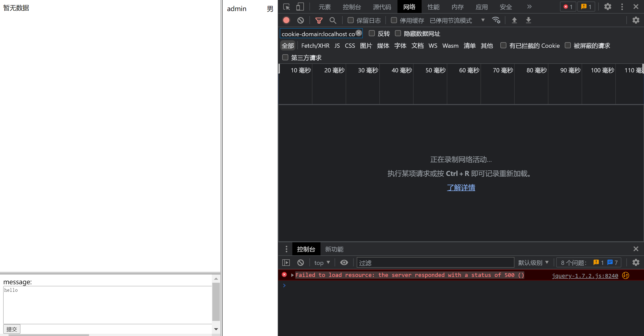Click the 提交 submit button
This screenshot has width=644, height=336.
12,329
